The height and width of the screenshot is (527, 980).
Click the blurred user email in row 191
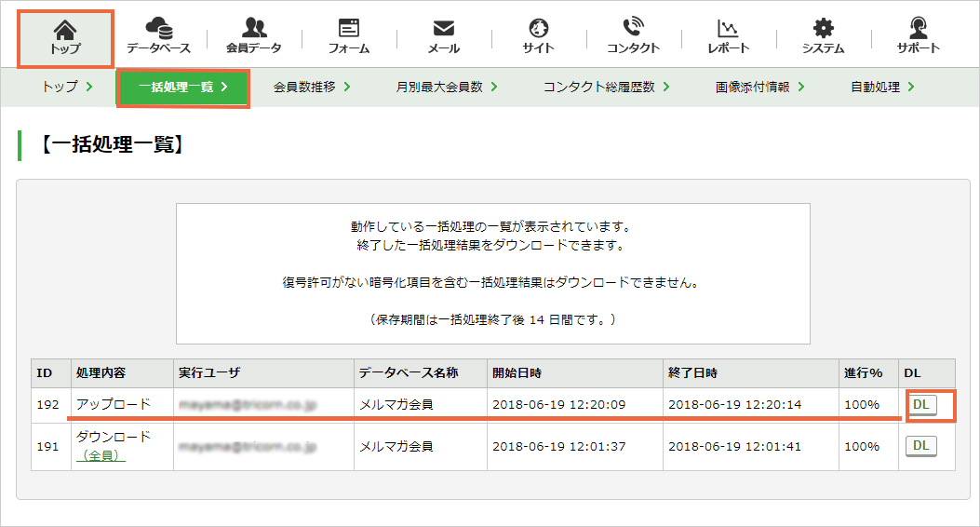tap(248, 446)
